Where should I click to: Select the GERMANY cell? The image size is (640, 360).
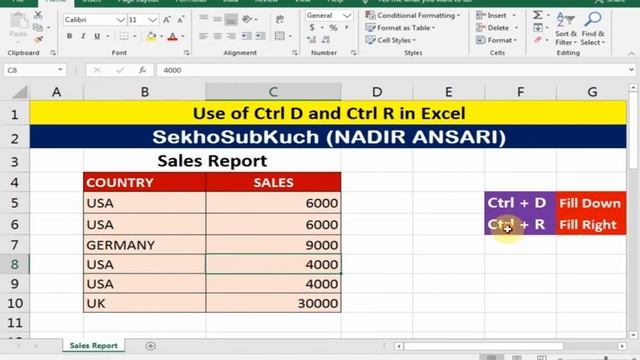(x=144, y=244)
